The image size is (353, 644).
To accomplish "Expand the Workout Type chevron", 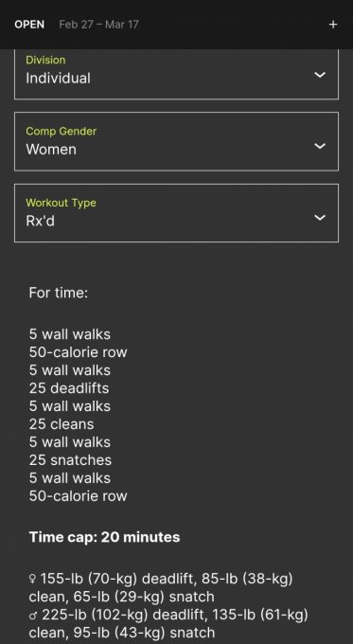I will click(320, 217).
